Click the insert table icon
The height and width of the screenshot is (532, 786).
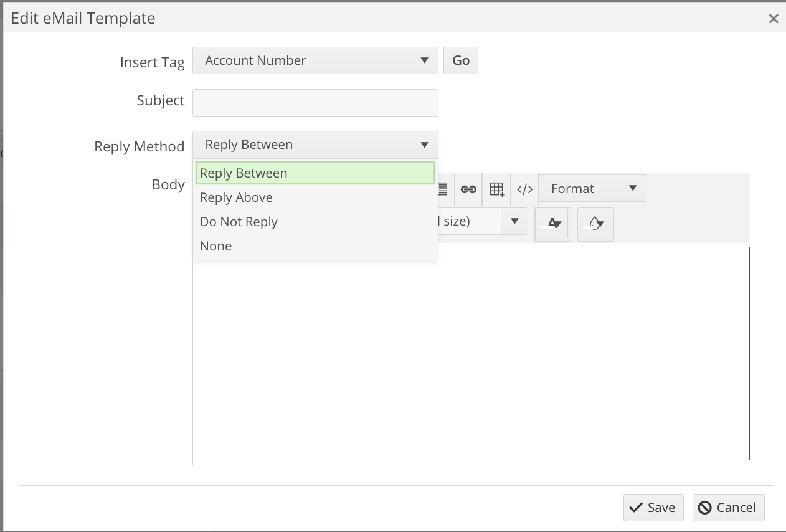pos(496,189)
